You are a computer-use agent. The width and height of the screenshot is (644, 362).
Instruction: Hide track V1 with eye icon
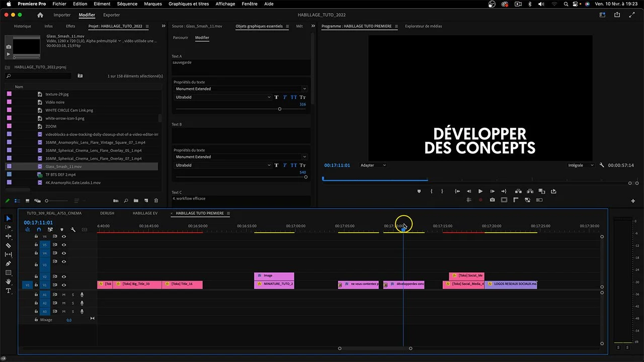pyautogui.click(x=64, y=285)
